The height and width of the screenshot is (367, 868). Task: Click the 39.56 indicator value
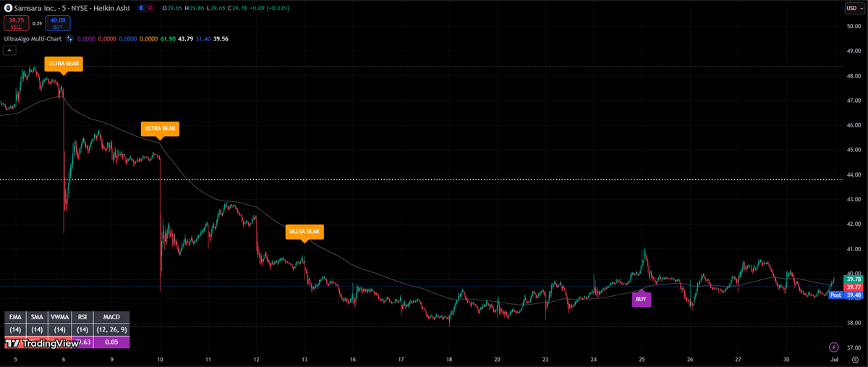click(221, 38)
